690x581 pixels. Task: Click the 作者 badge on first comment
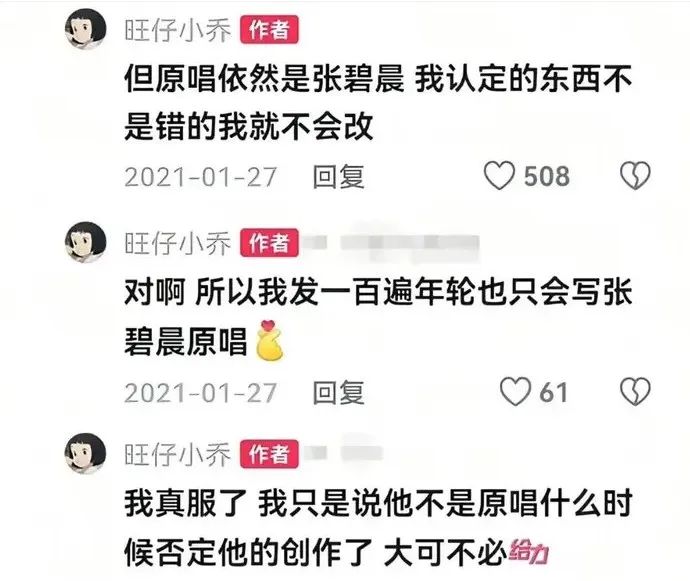[269, 29]
